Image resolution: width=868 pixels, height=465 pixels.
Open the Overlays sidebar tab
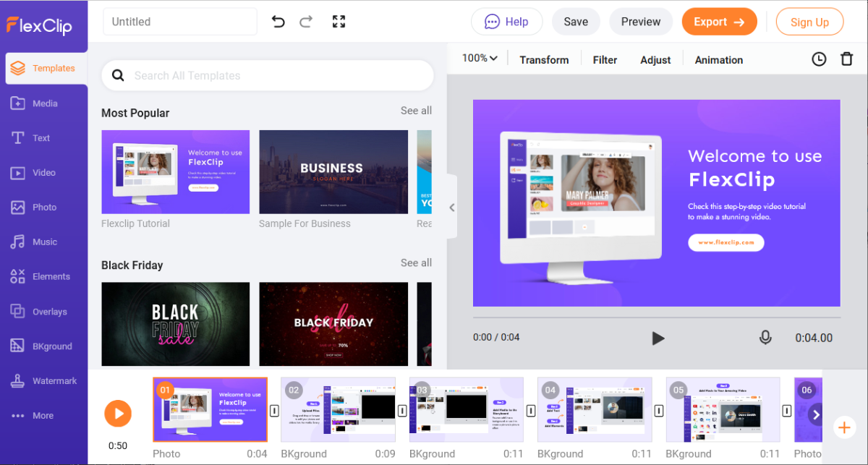(x=44, y=312)
